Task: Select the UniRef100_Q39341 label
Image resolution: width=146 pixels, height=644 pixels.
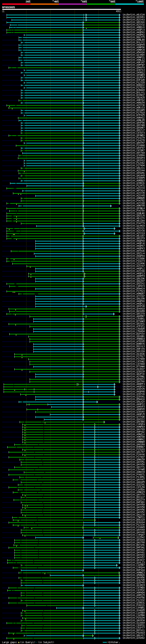Action: [134, 397]
